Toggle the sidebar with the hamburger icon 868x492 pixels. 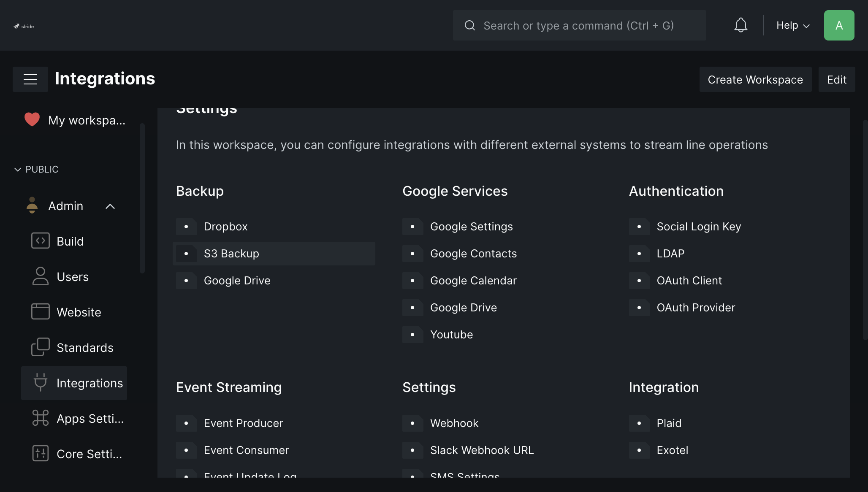(x=30, y=79)
